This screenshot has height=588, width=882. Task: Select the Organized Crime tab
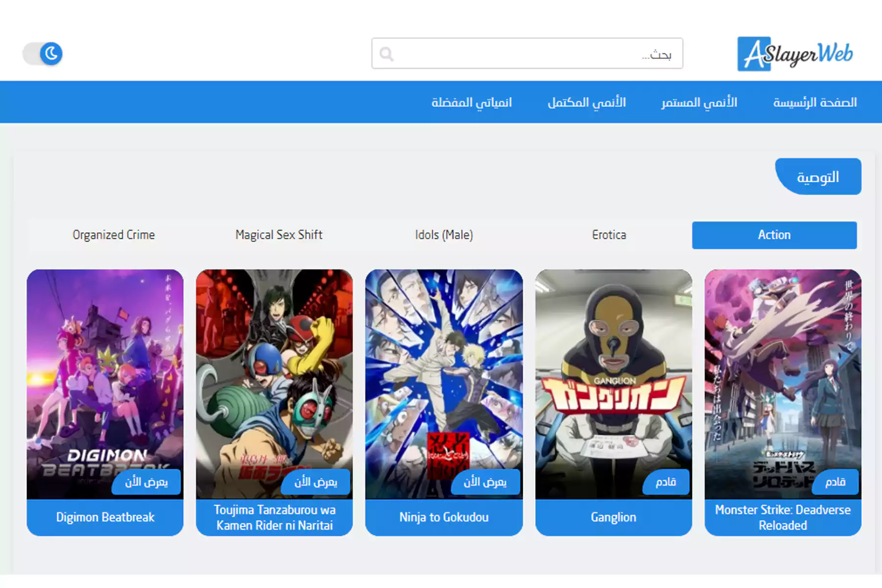click(x=114, y=235)
